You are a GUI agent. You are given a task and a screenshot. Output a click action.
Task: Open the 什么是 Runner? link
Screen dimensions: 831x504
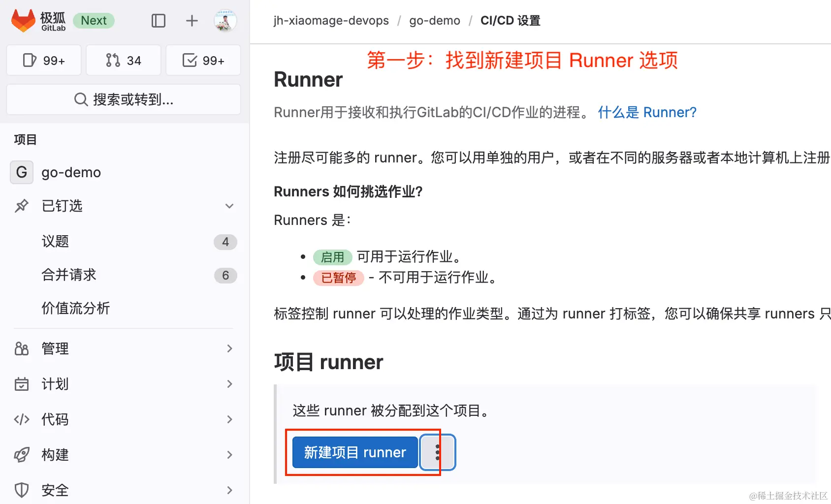(x=647, y=112)
